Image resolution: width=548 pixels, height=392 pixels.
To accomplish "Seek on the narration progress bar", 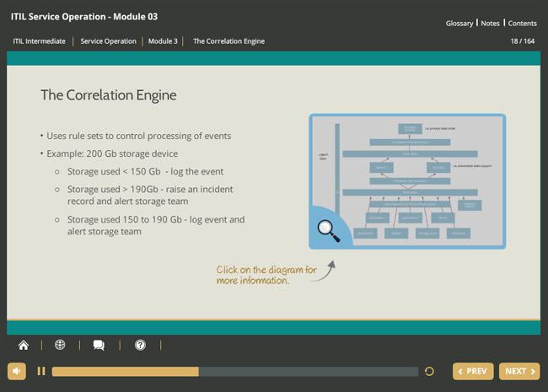I will click(x=235, y=372).
